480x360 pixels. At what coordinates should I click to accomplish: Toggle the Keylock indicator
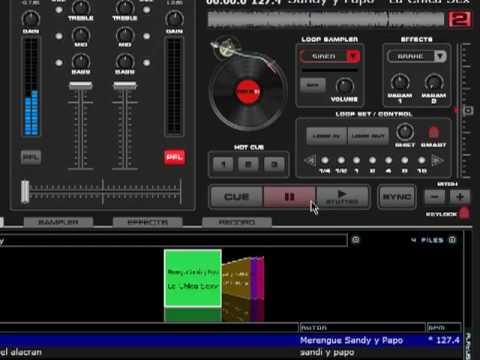[x=464, y=213]
